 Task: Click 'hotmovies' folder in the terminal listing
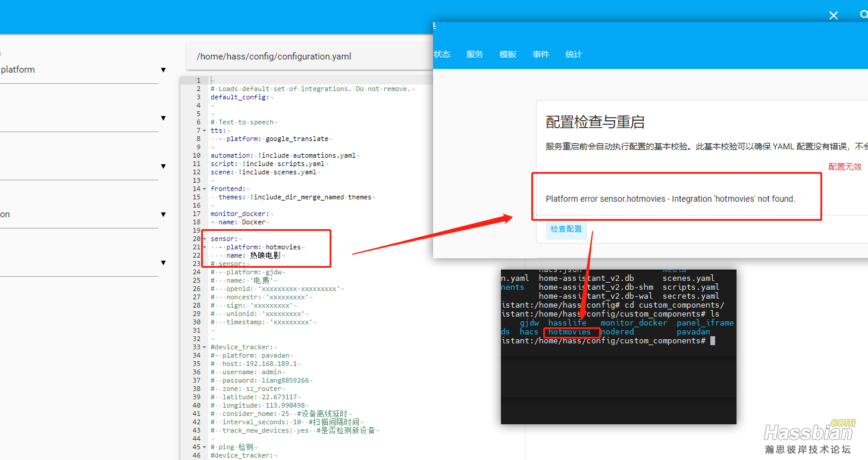click(x=569, y=331)
